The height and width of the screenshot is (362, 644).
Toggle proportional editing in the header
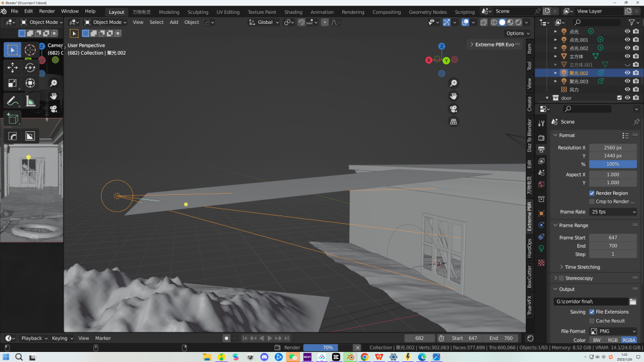coord(325,22)
